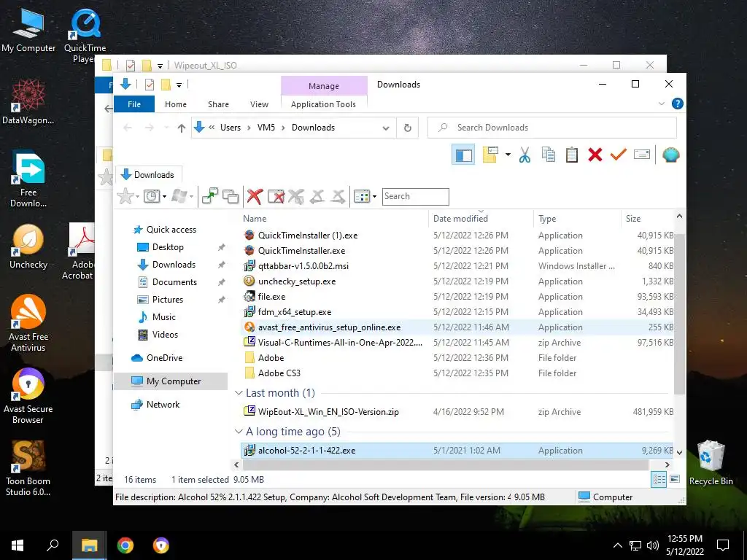Open Avast Free Antivirus desktop shortcut

(28, 324)
